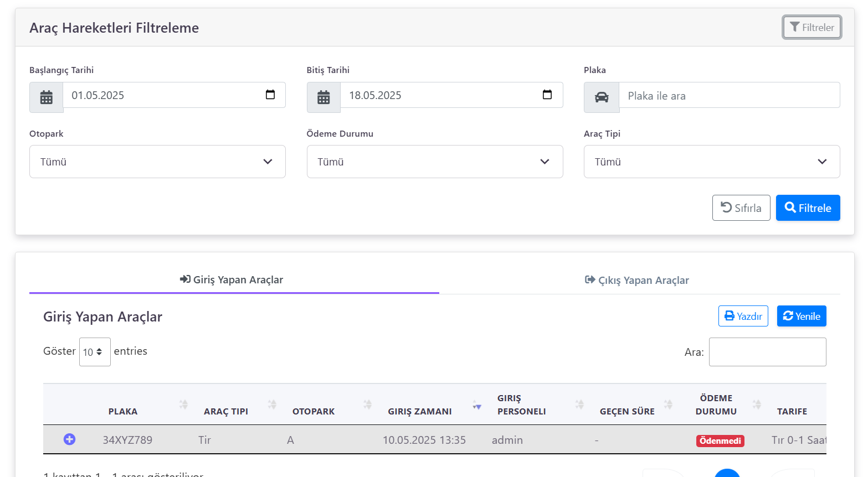The height and width of the screenshot is (477, 868).
Task: Sort table by Plaka column
Action: coord(123,411)
